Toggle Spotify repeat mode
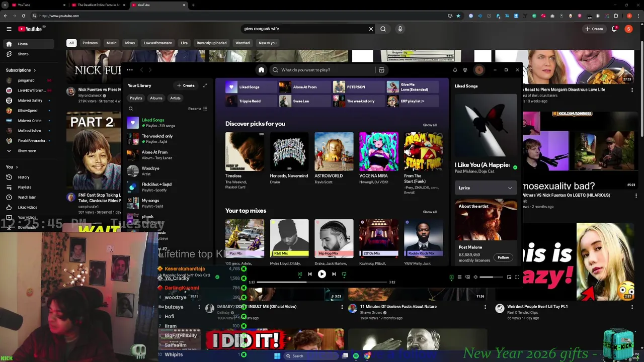Image resolution: width=644 pixels, height=362 pixels. tap(344, 274)
